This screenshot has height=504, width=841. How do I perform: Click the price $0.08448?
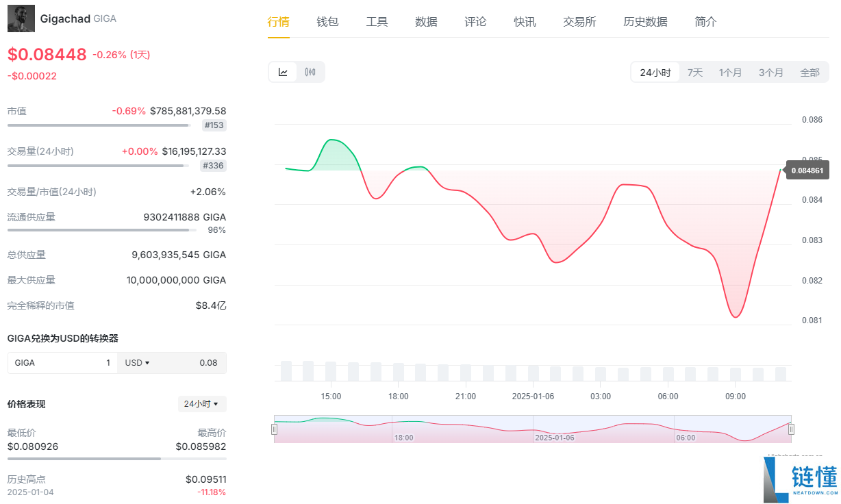pyautogui.click(x=47, y=55)
